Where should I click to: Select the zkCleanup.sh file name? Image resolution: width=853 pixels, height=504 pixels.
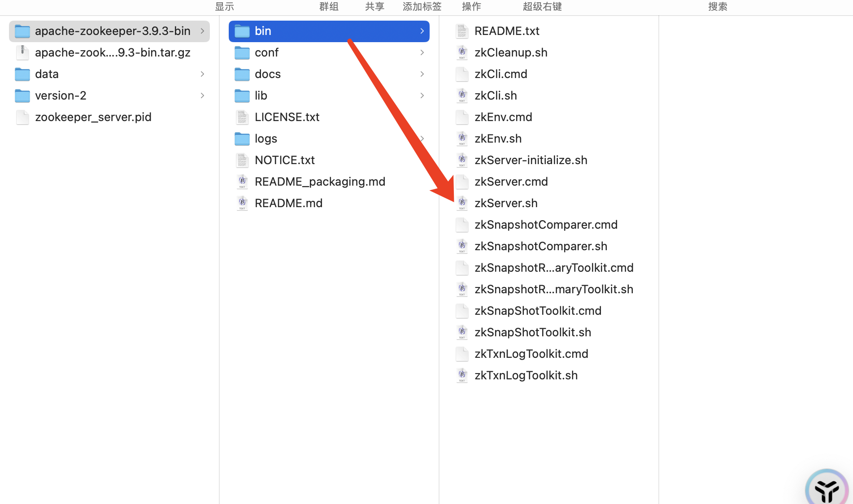click(511, 52)
